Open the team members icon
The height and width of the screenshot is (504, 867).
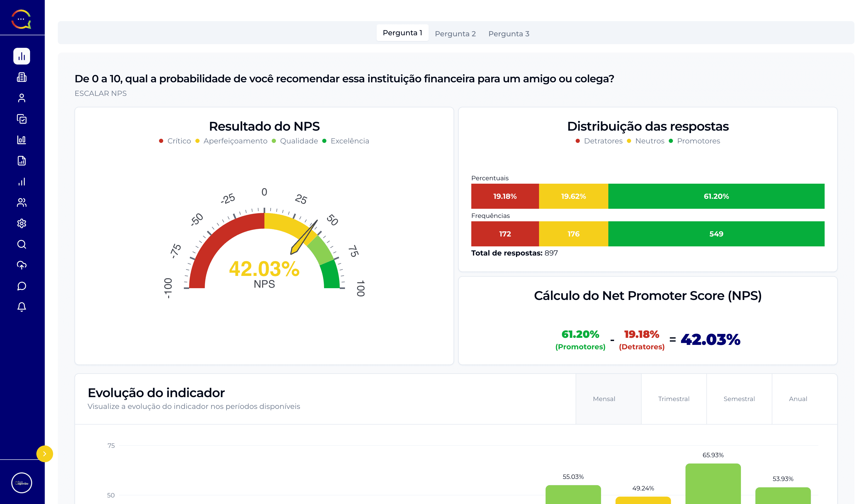click(x=22, y=203)
